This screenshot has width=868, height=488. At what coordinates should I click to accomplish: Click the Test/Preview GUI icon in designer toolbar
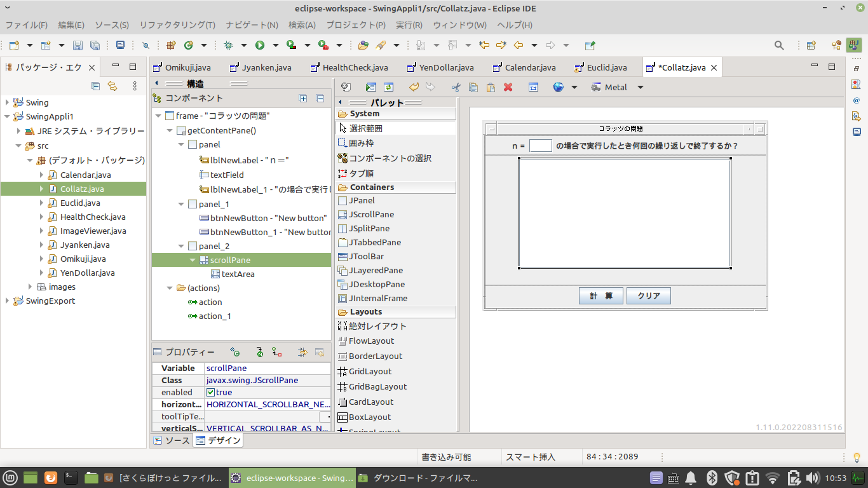coord(371,87)
